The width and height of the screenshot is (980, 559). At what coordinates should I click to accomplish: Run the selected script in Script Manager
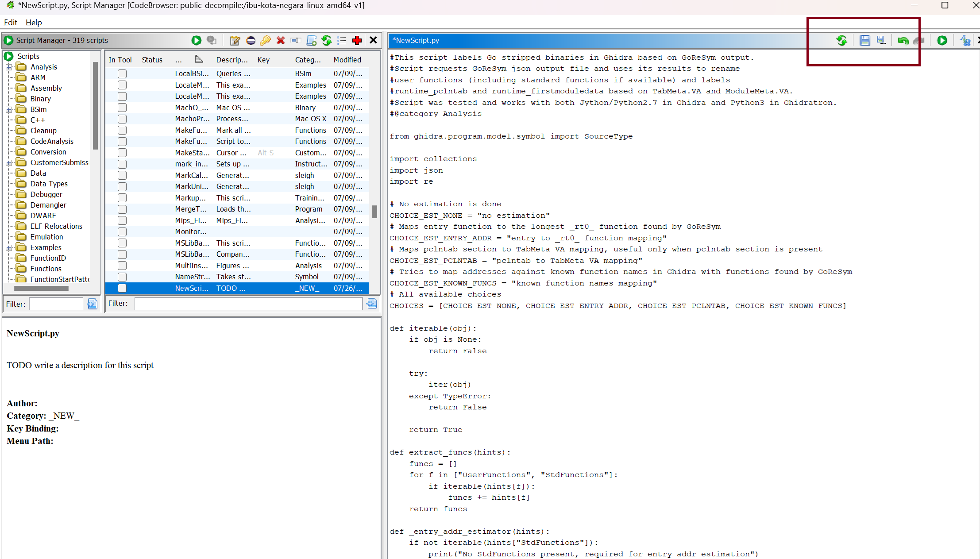point(196,40)
